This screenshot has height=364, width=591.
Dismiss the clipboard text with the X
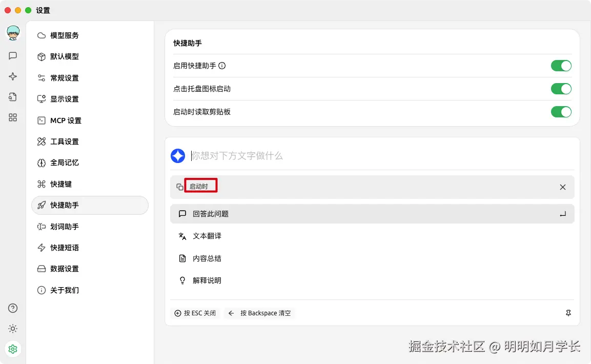click(563, 187)
